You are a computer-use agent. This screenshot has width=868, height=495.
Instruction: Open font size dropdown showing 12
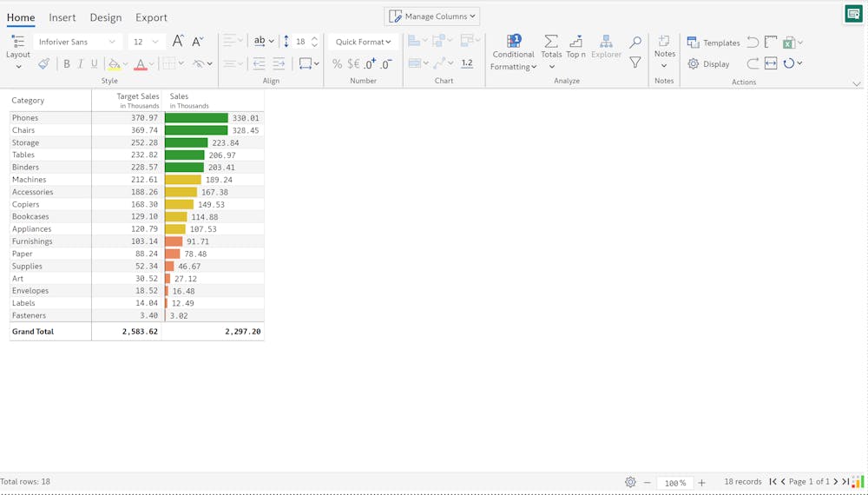(x=146, y=42)
